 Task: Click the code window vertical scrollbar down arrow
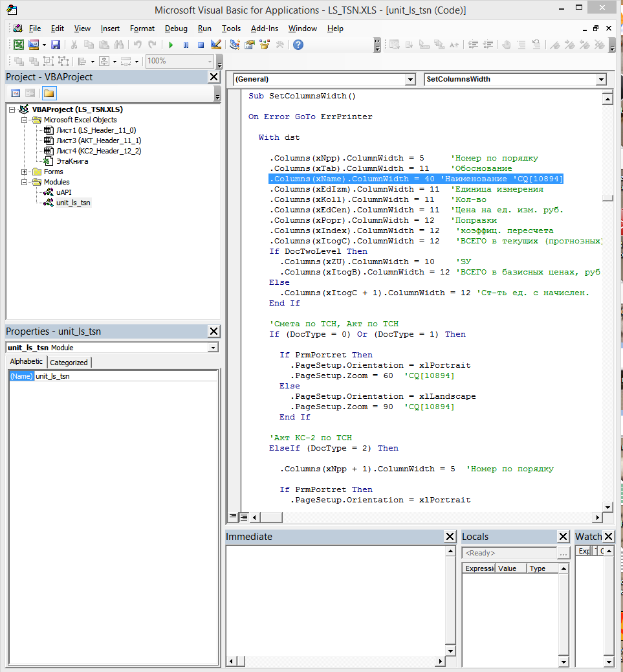(607, 506)
